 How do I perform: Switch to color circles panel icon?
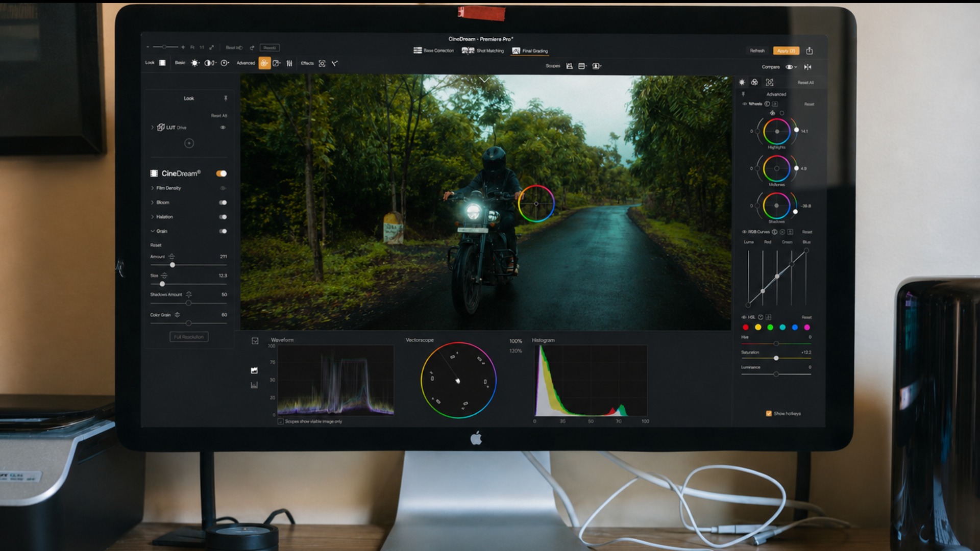754,82
